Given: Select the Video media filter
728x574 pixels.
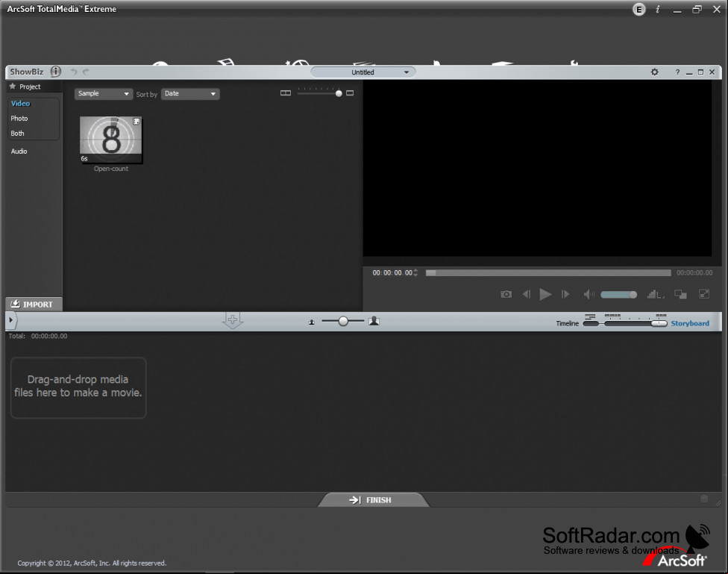Looking at the screenshot, I should pos(20,104).
